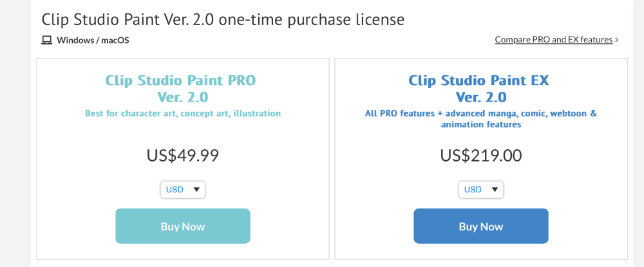Open the USD currency dropdown under PRO price
This screenshot has height=267, width=644.
pyautogui.click(x=183, y=190)
